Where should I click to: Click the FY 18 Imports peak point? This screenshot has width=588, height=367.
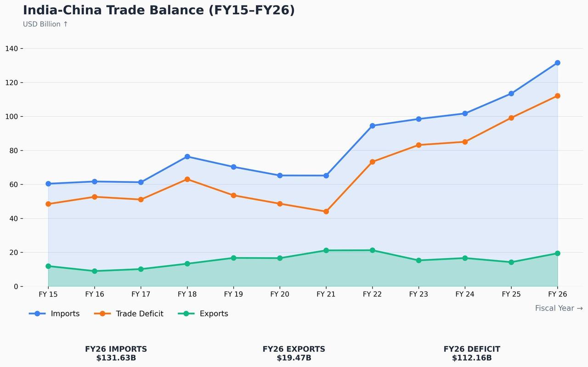pyautogui.click(x=187, y=157)
